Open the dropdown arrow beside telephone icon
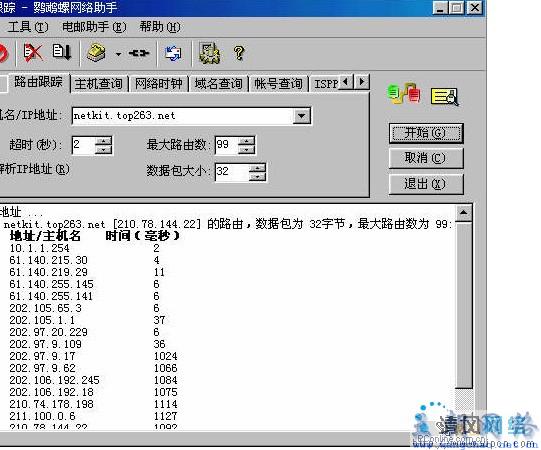Viewport: 541px width, 450px height. coord(118,54)
